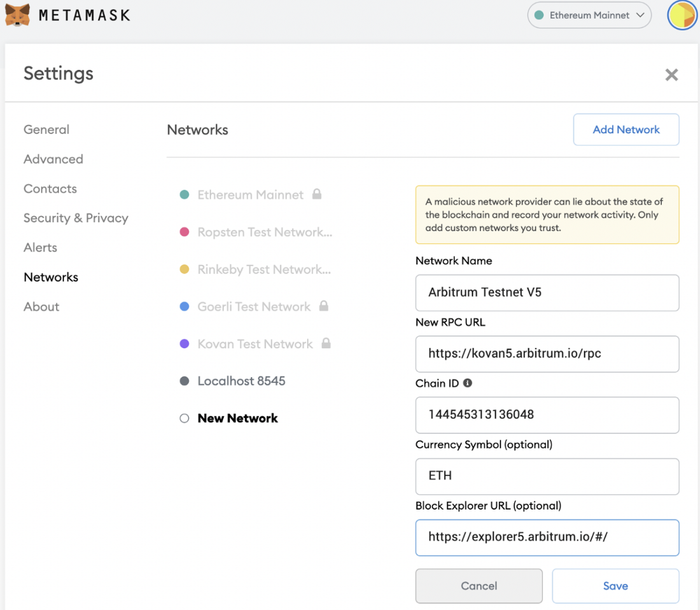Screen dimensions: 700x610
Task: Click the lock icon beside Ethereum Mainnet
Action: 316,194
